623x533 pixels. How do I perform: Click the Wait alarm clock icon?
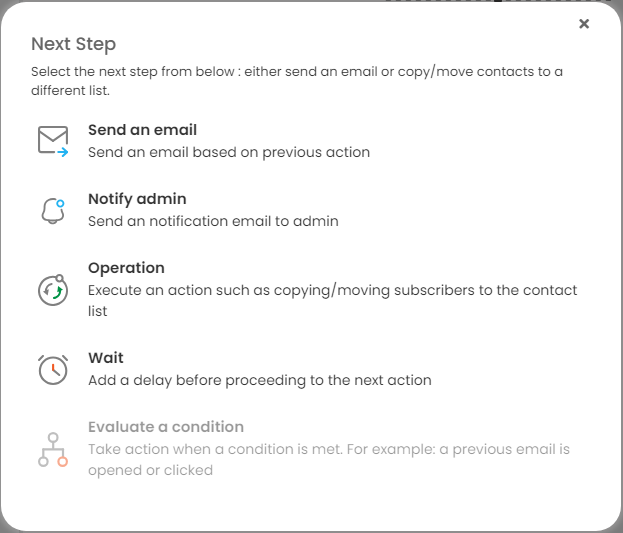(x=53, y=370)
